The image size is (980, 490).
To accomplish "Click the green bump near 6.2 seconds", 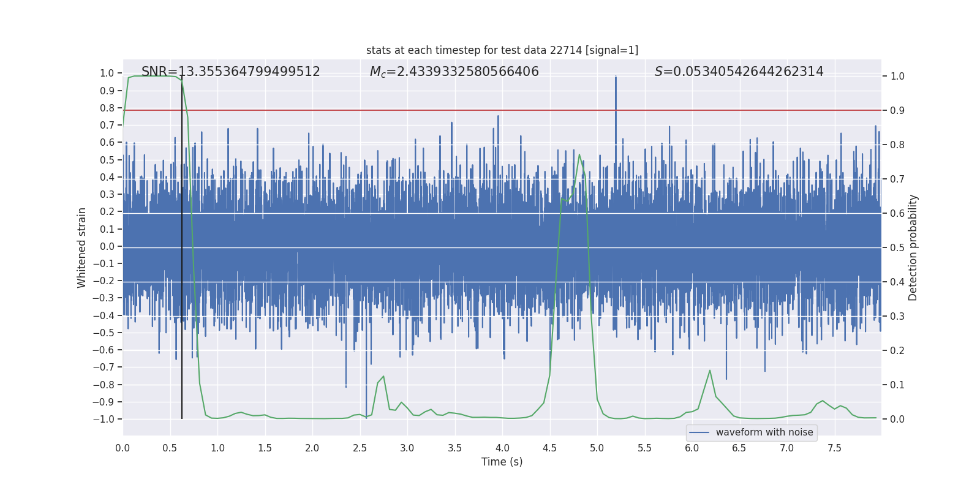I will [x=710, y=371].
